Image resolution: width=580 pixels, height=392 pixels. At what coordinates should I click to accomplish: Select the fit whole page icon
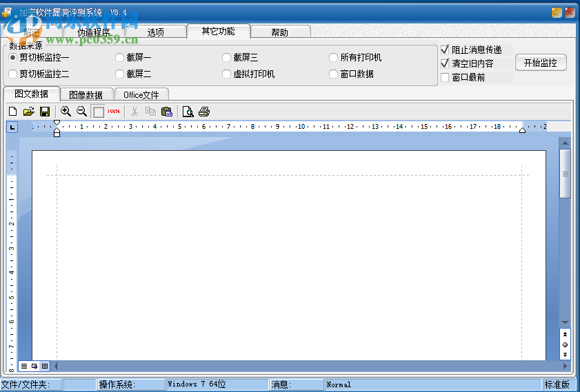click(99, 112)
